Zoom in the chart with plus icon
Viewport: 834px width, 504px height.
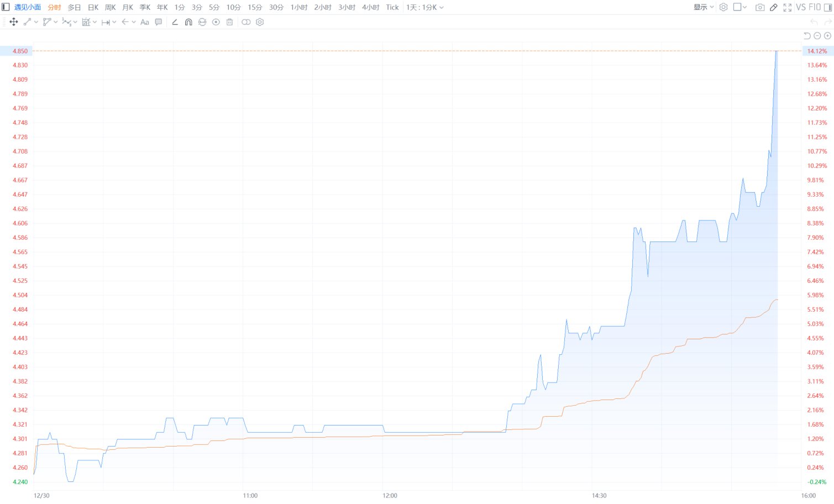pyautogui.click(x=827, y=36)
